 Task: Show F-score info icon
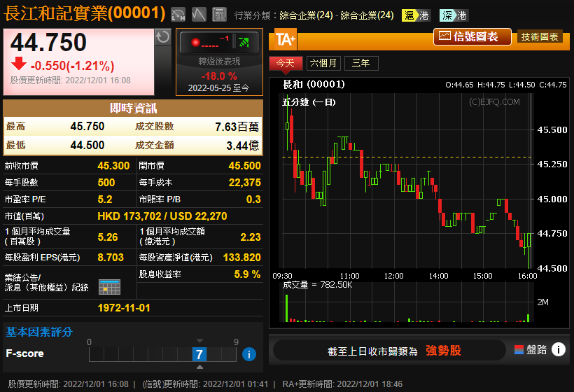[x=249, y=354]
